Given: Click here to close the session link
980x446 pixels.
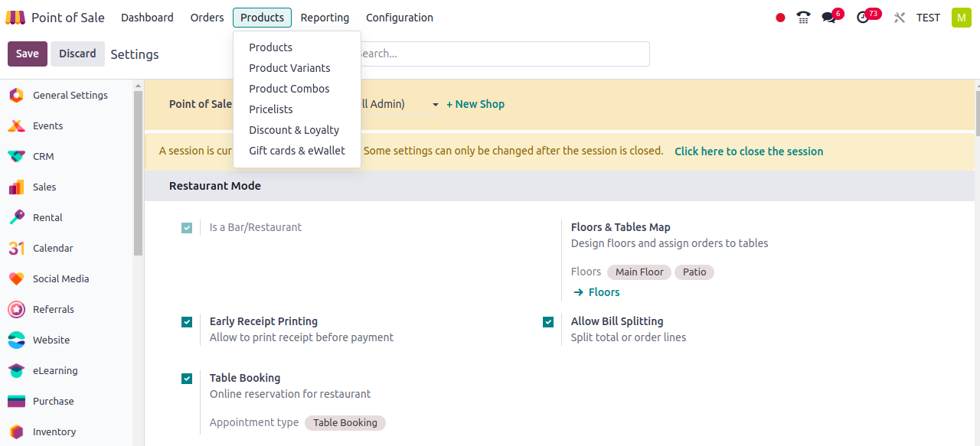Looking at the screenshot, I should click(x=749, y=151).
